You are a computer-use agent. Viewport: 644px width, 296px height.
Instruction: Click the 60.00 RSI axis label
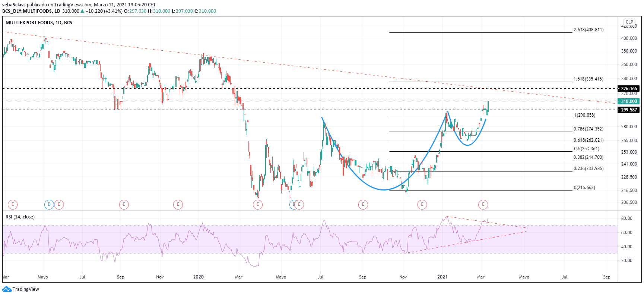(627, 233)
